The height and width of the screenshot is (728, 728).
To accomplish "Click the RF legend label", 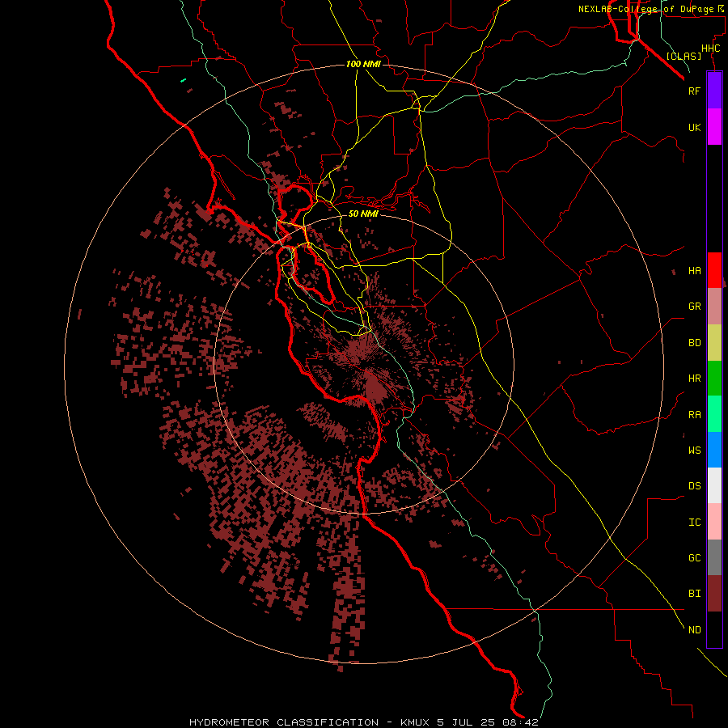I will pos(694,91).
